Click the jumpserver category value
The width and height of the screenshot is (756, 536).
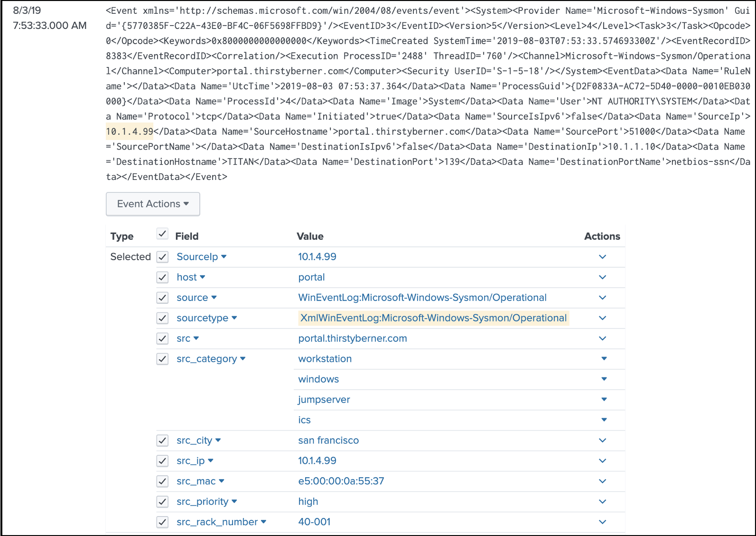324,400
